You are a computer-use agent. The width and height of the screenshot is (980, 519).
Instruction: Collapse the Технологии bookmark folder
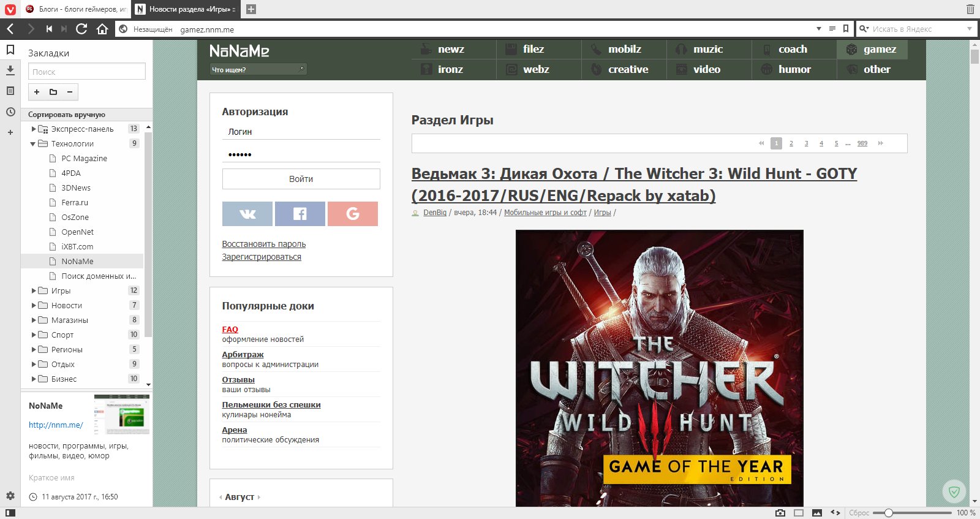33,144
